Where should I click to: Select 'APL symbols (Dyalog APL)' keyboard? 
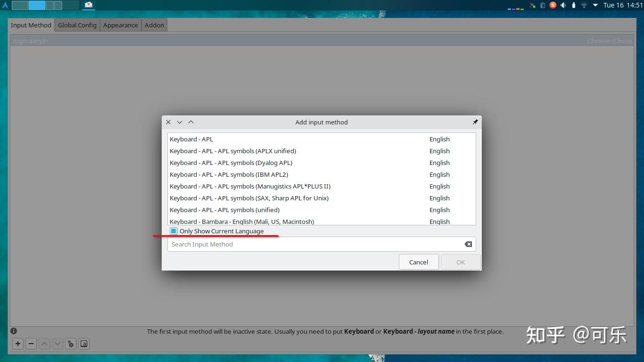(x=322, y=163)
